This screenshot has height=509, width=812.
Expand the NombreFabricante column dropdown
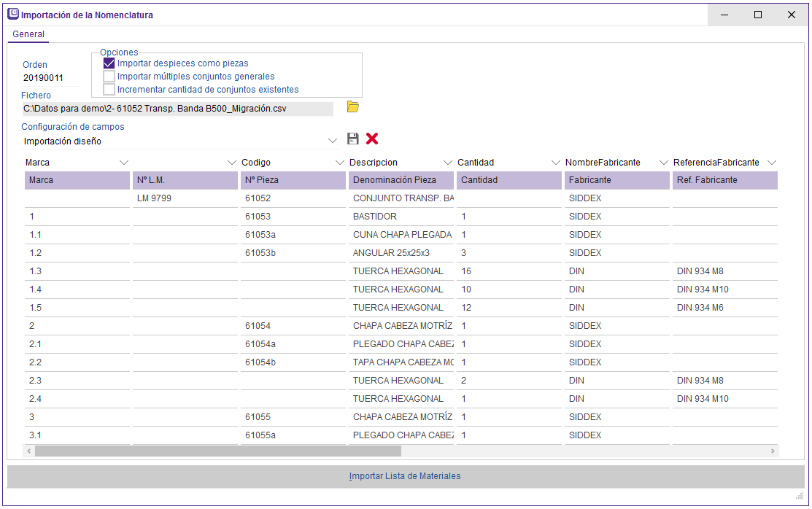point(663,163)
